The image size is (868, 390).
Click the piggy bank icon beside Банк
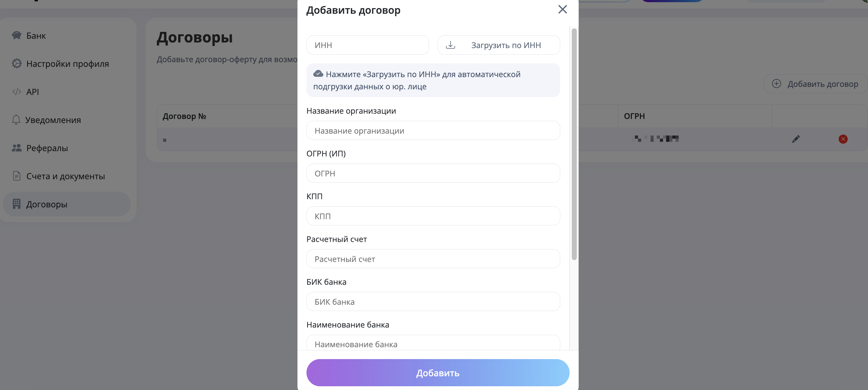tap(17, 35)
